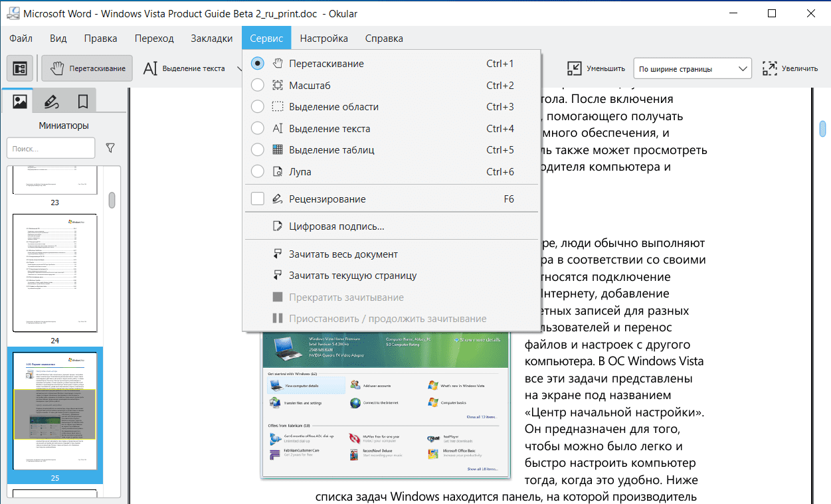Viewport: 831px width, 504px height.
Task: Enable the Рецензирование checkbox
Action: pyautogui.click(x=258, y=199)
